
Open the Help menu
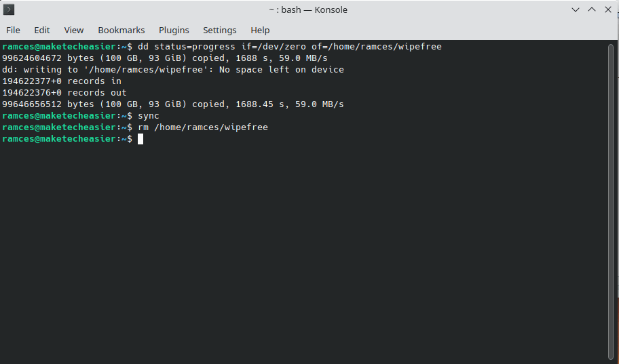click(x=260, y=31)
